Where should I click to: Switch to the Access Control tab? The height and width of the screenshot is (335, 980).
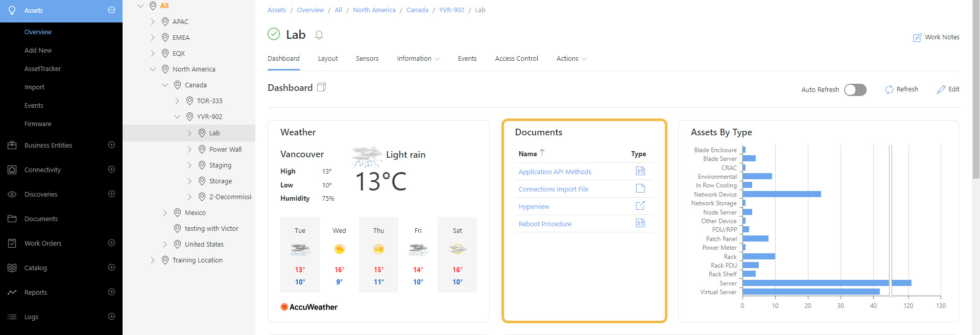coord(516,59)
